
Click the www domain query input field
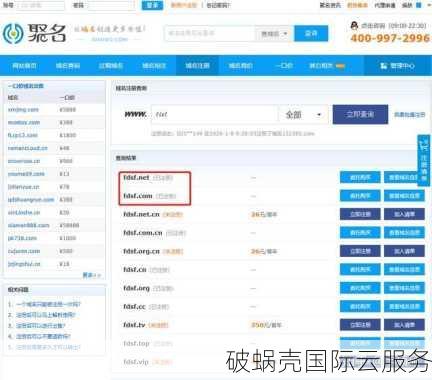(214, 114)
